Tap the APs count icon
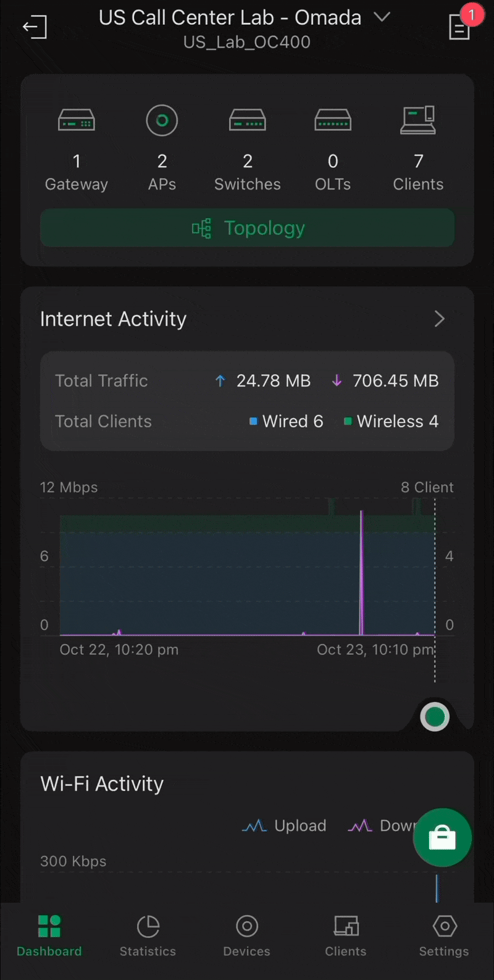This screenshot has width=494, height=980. (162, 120)
